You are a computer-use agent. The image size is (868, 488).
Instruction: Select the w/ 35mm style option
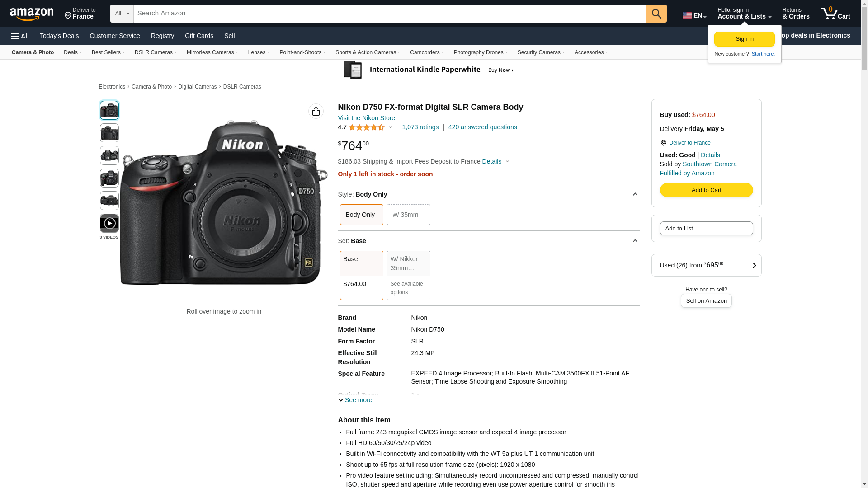coord(408,215)
